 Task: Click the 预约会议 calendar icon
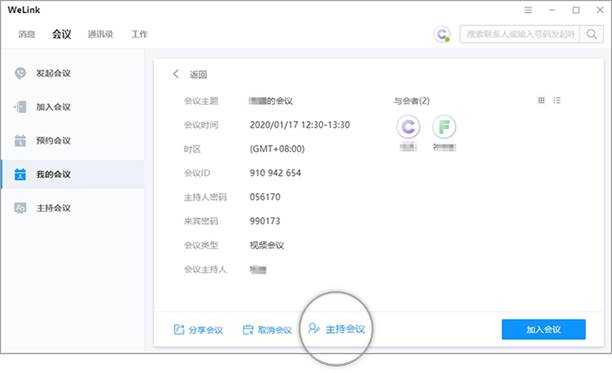point(20,140)
